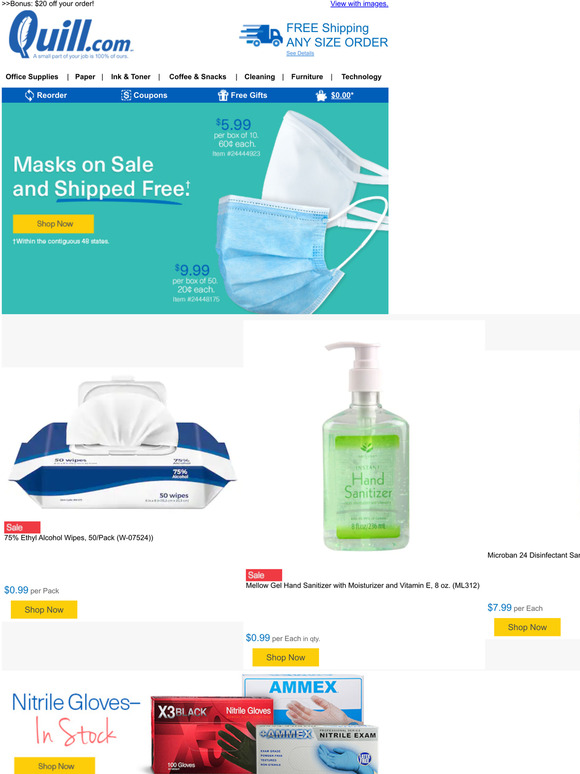Open Coupons via the dollar tag icon

[126, 95]
